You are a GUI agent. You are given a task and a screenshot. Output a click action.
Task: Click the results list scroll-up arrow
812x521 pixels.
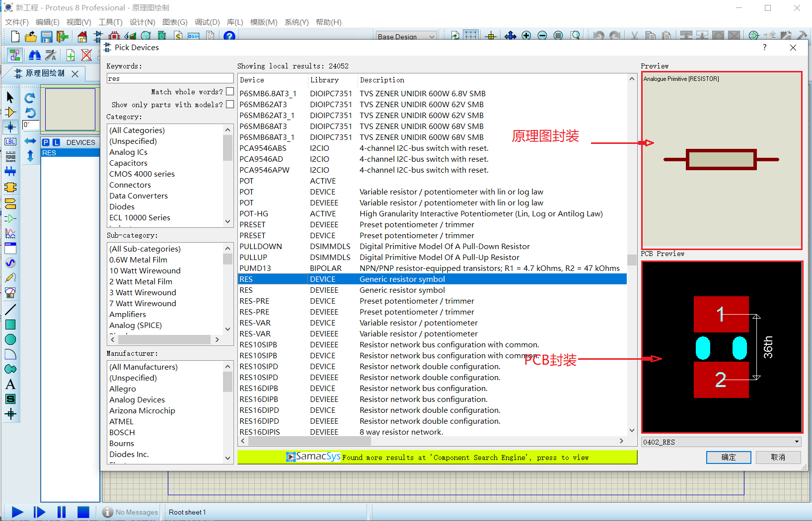coord(632,79)
